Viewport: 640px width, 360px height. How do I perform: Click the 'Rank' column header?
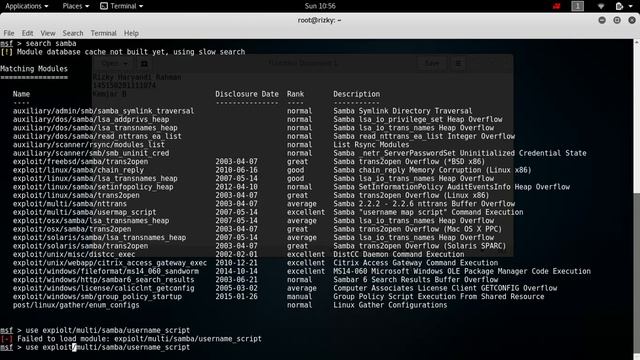click(x=295, y=94)
